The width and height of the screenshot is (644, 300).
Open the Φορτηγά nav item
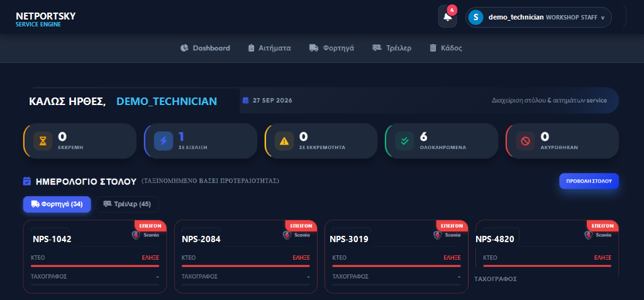331,48
